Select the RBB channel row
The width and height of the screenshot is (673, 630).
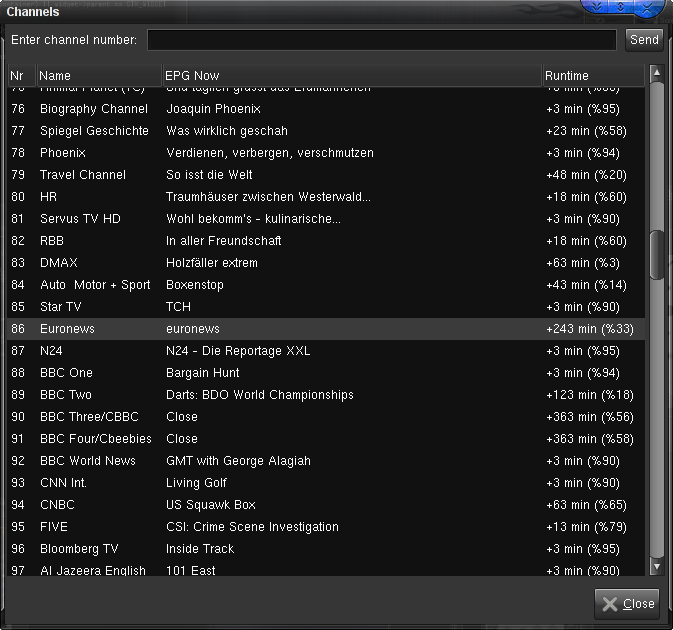point(326,241)
